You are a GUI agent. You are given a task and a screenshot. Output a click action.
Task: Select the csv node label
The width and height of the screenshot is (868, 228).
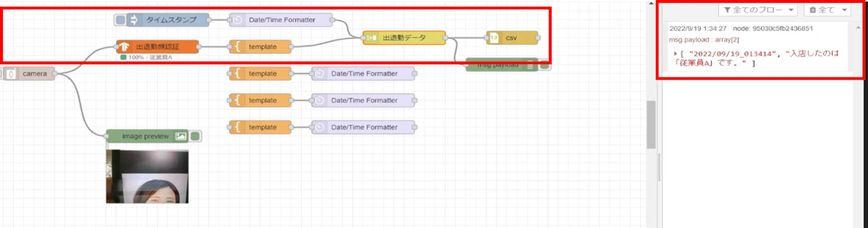(x=511, y=38)
